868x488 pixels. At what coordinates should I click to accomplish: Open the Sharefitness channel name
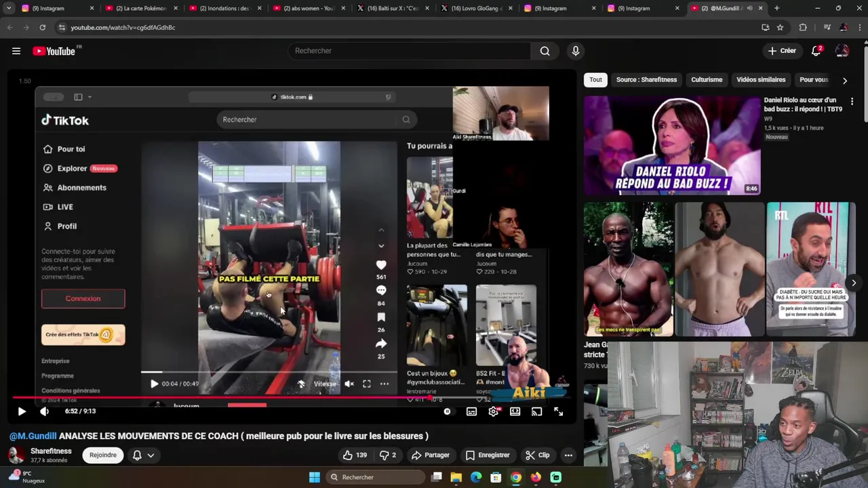point(51,451)
